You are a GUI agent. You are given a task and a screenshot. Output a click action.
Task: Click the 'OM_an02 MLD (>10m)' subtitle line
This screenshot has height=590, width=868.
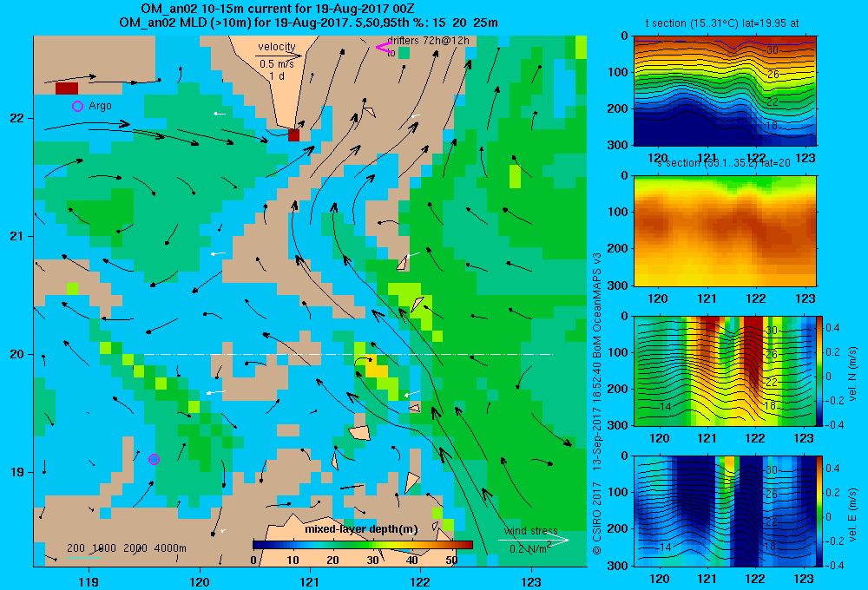click(309, 23)
